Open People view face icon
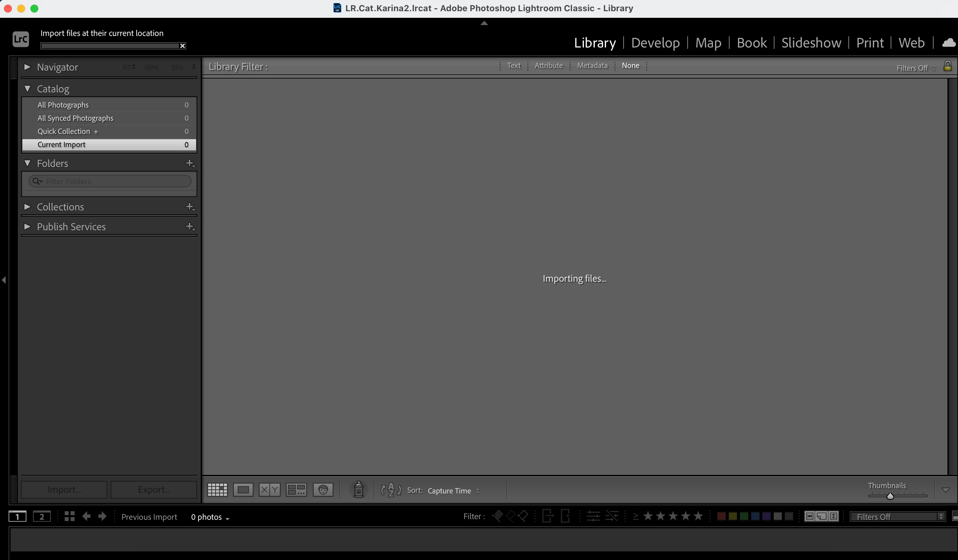 (x=323, y=490)
